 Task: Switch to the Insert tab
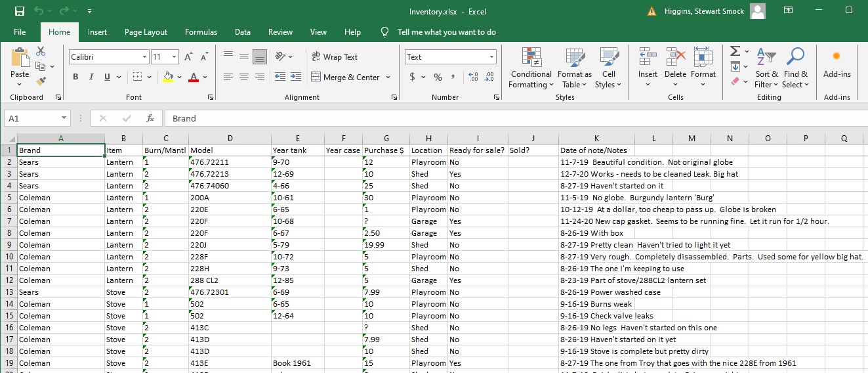point(97,32)
